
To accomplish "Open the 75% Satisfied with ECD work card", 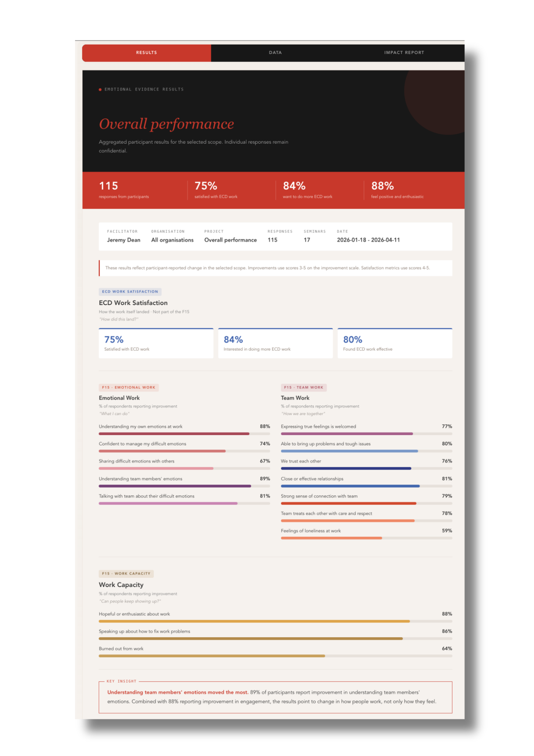I will pyautogui.click(x=156, y=343).
